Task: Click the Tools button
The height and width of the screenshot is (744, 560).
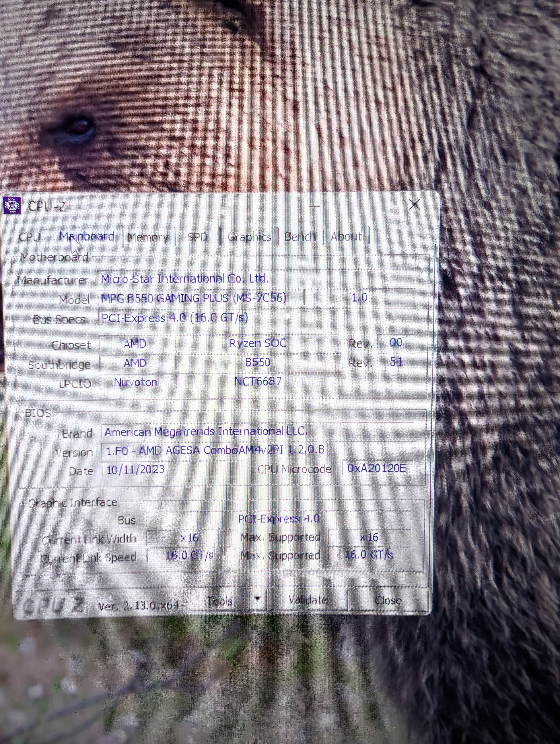Action: click(220, 600)
